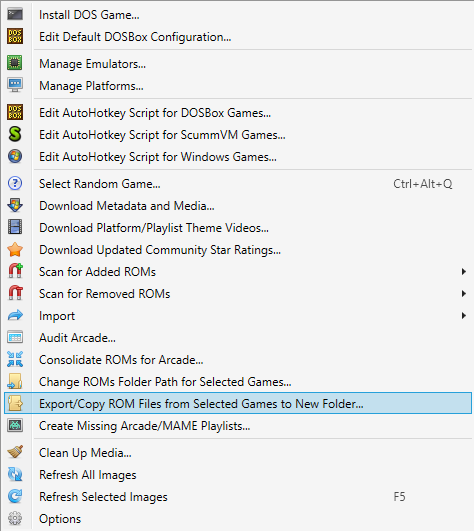Click the gear icon beside Options
474x531 pixels.
15,518
